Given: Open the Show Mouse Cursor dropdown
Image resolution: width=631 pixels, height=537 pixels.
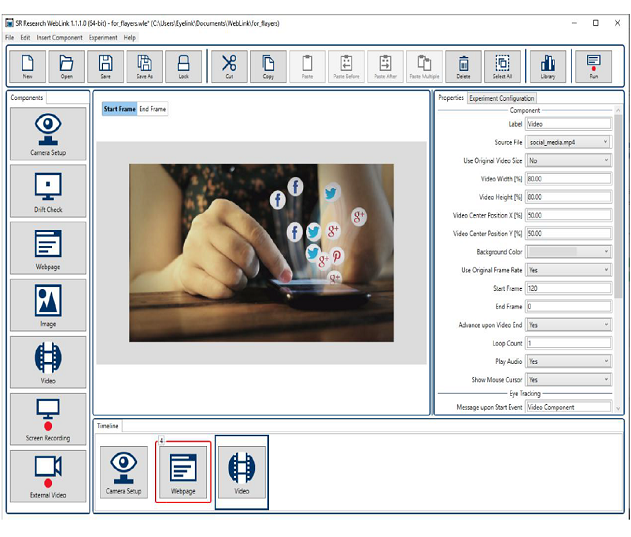Looking at the screenshot, I should click(569, 379).
